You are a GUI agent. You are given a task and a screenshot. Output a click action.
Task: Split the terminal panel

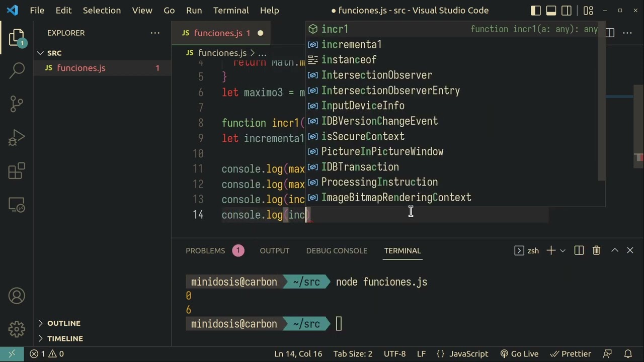tap(579, 250)
